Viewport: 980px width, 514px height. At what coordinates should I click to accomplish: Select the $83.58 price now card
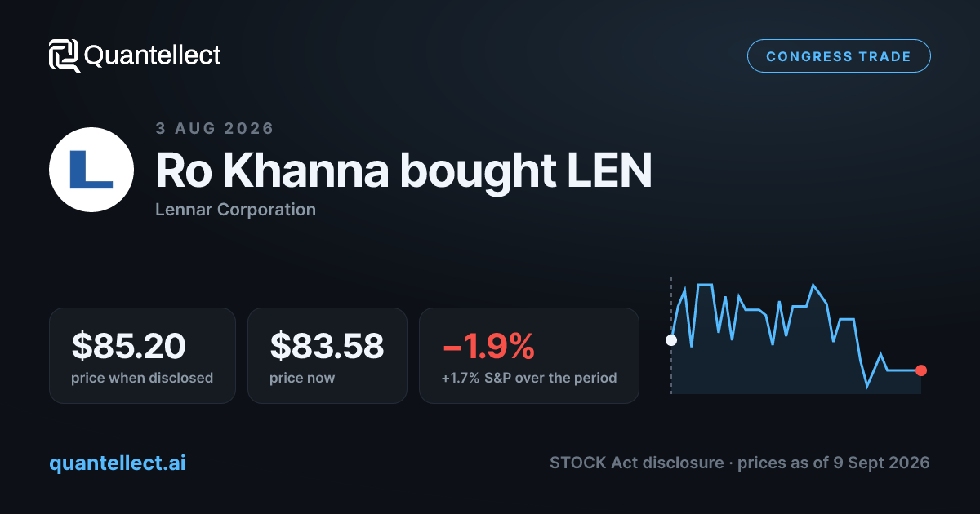327,355
